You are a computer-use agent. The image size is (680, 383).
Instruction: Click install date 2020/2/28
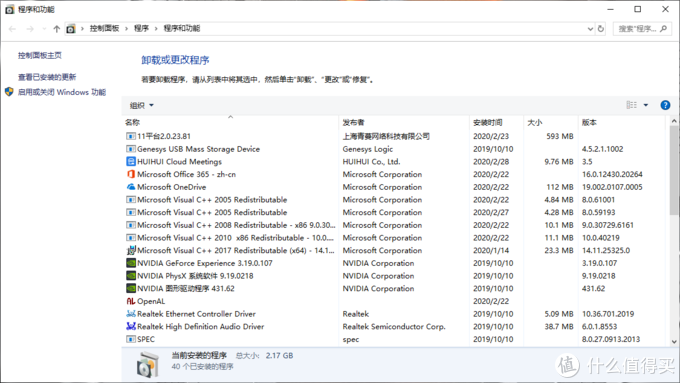pyautogui.click(x=491, y=161)
